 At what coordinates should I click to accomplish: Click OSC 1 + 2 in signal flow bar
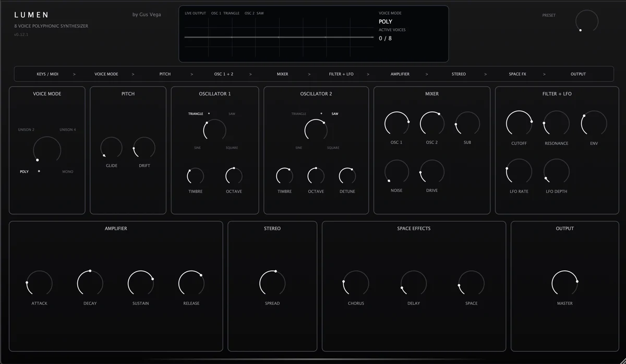coord(224,74)
